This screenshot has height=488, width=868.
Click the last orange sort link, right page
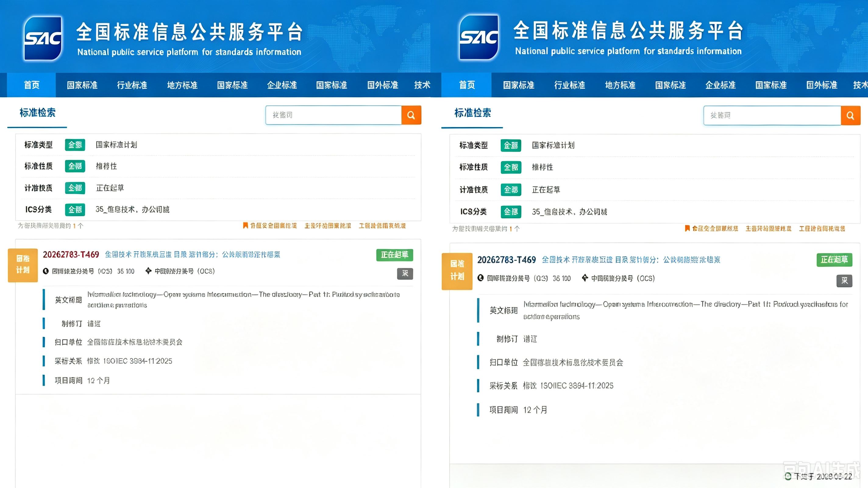(x=822, y=229)
